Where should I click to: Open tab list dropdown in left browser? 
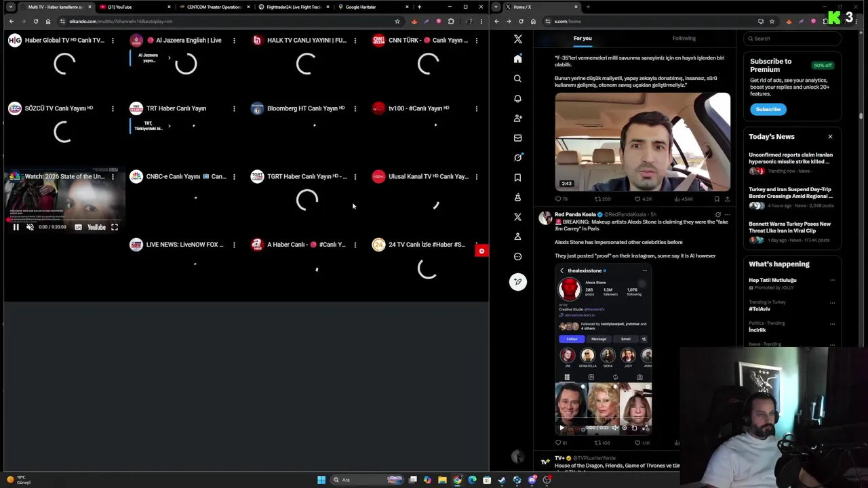point(10,7)
